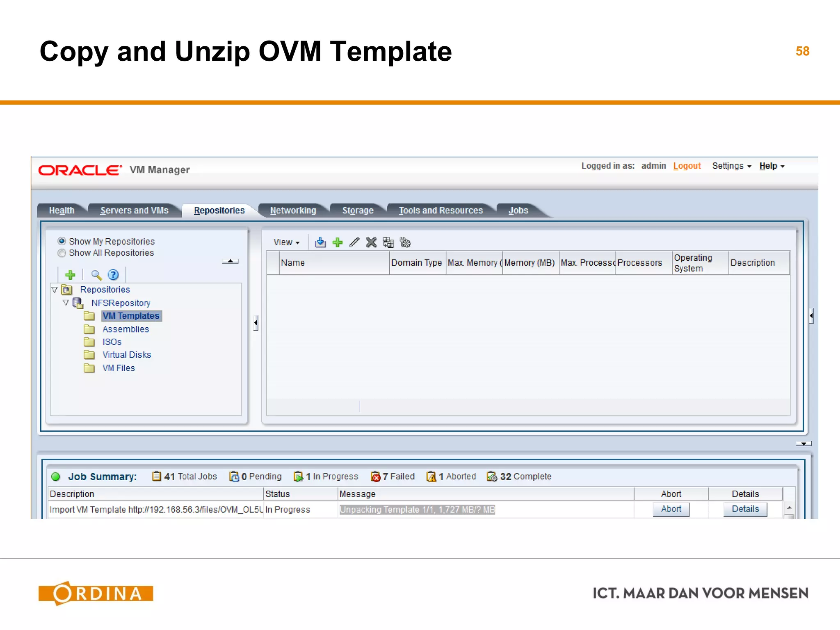
Task: Select VM Files in the repository tree
Action: point(119,368)
